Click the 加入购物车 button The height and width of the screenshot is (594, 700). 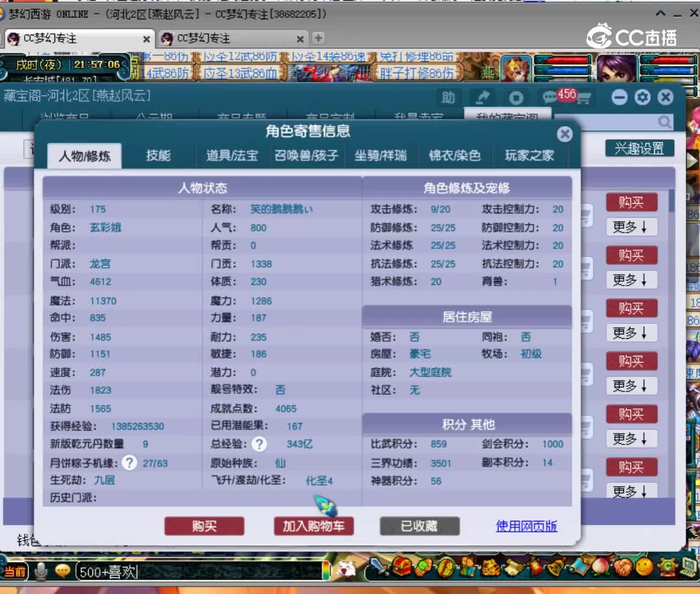tap(314, 526)
